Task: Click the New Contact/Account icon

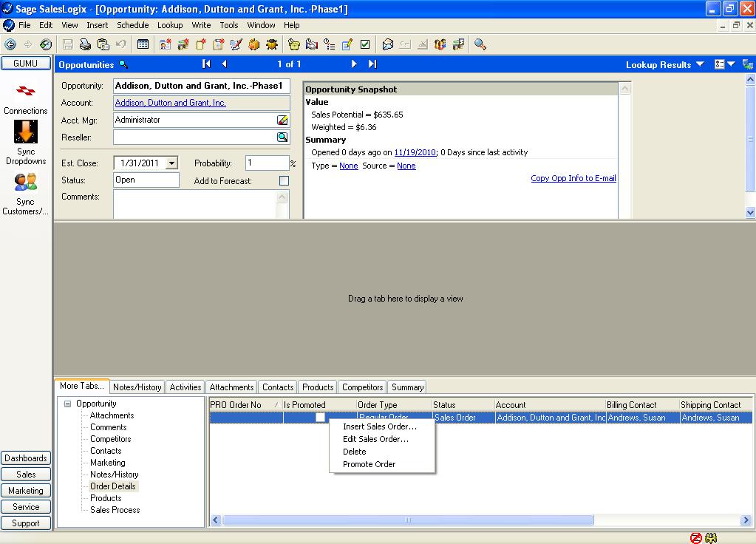Action: pyautogui.click(x=166, y=45)
